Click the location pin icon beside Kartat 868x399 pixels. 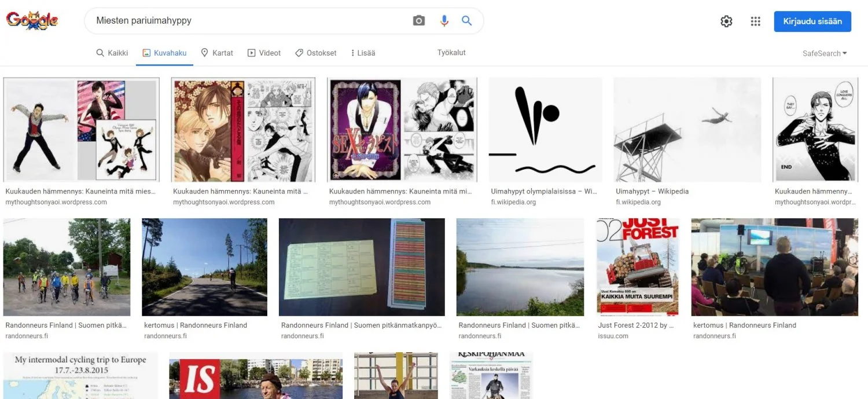204,53
